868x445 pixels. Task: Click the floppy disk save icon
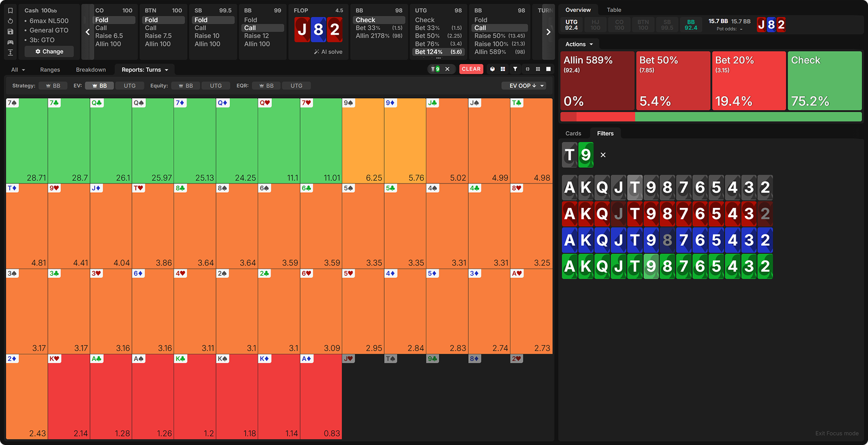[x=10, y=31]
